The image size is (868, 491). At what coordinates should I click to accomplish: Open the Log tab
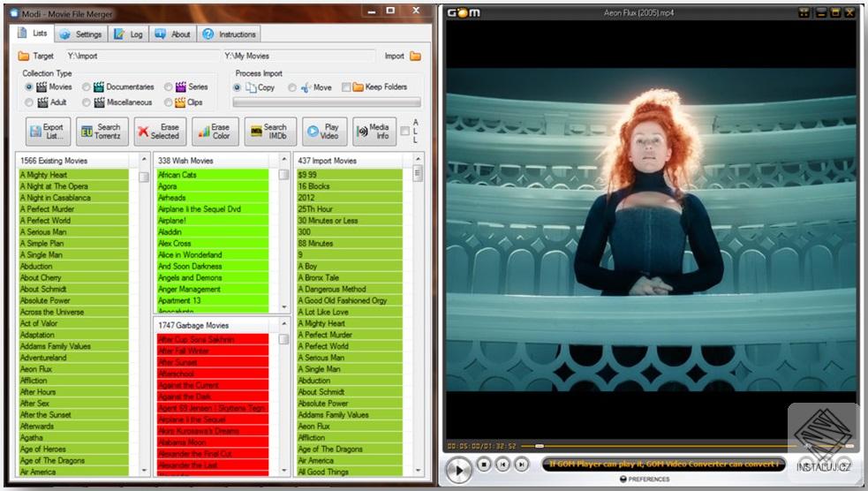pos(128,34)
